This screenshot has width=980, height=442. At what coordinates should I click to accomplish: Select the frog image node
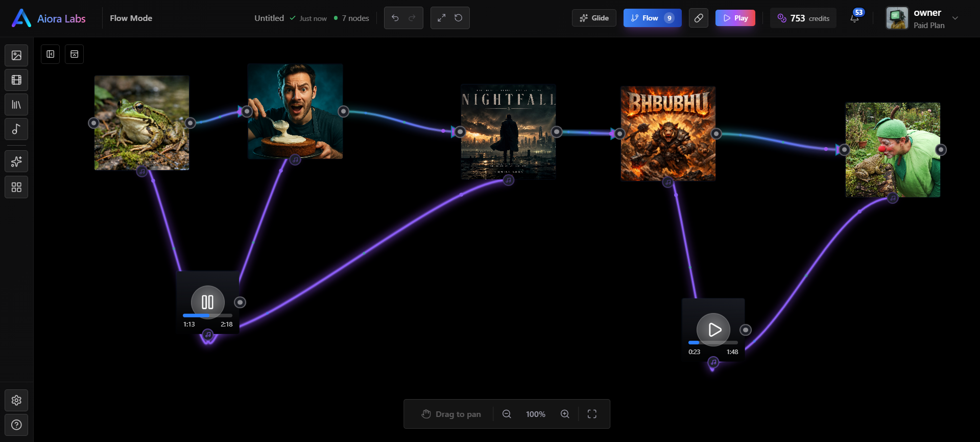(142, 123)
